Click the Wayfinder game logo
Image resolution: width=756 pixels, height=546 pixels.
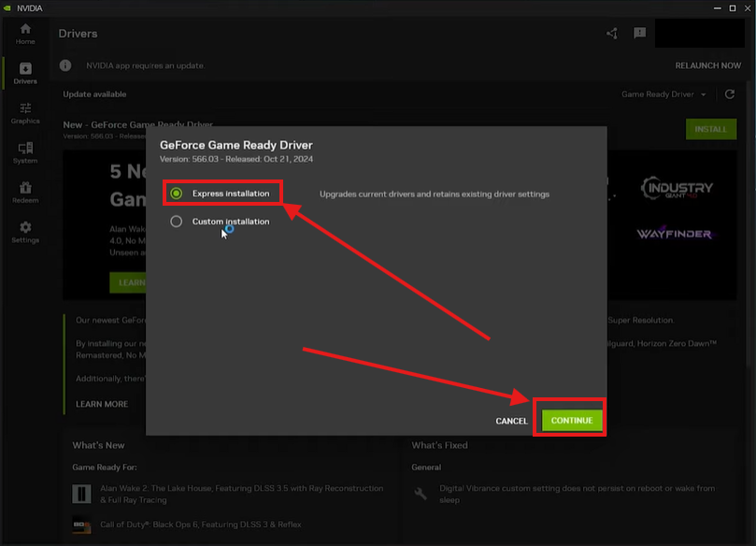675,234
